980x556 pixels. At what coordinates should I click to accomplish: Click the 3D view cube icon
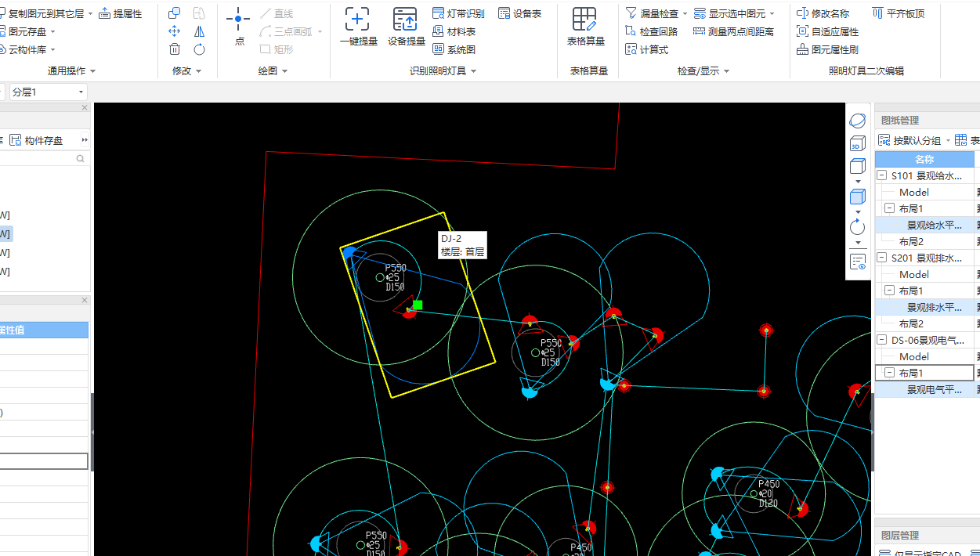[858, 143]
